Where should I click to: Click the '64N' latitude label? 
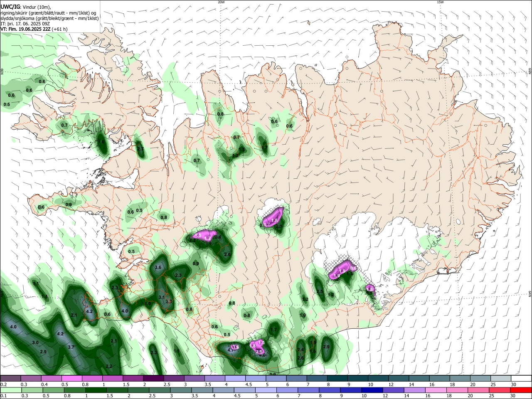coord(530,294)
